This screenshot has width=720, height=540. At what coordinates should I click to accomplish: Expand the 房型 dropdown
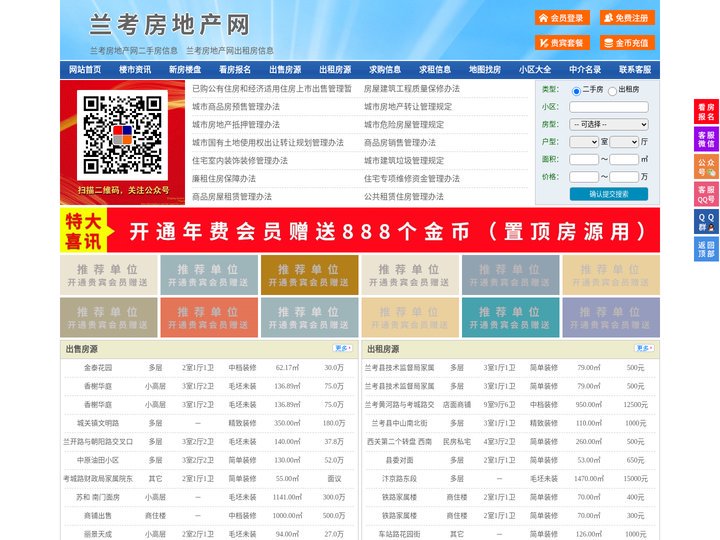[x=609, y=124]
